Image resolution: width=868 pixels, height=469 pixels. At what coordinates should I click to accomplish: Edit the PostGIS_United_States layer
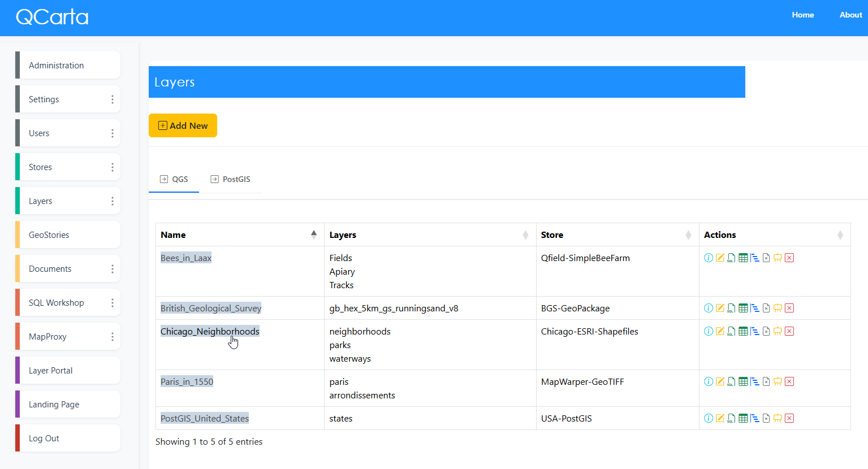tap(720, 418)
